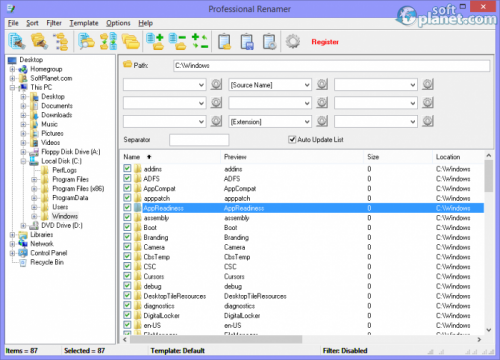Open options via the gear toolbar icon
500x360 pixels.
pyautogui.click(x=293, y=42)
